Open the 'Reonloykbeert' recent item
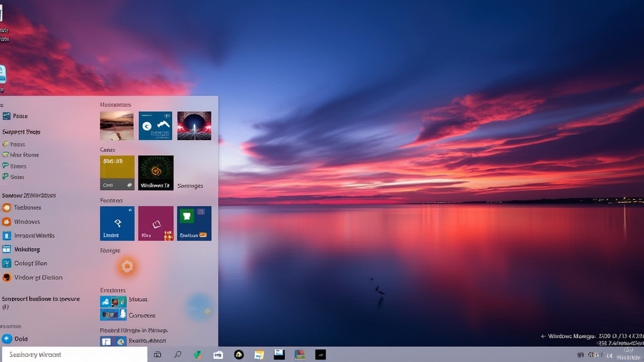The height and width of the screenshot is (362, 644). (x=133, y=341)
